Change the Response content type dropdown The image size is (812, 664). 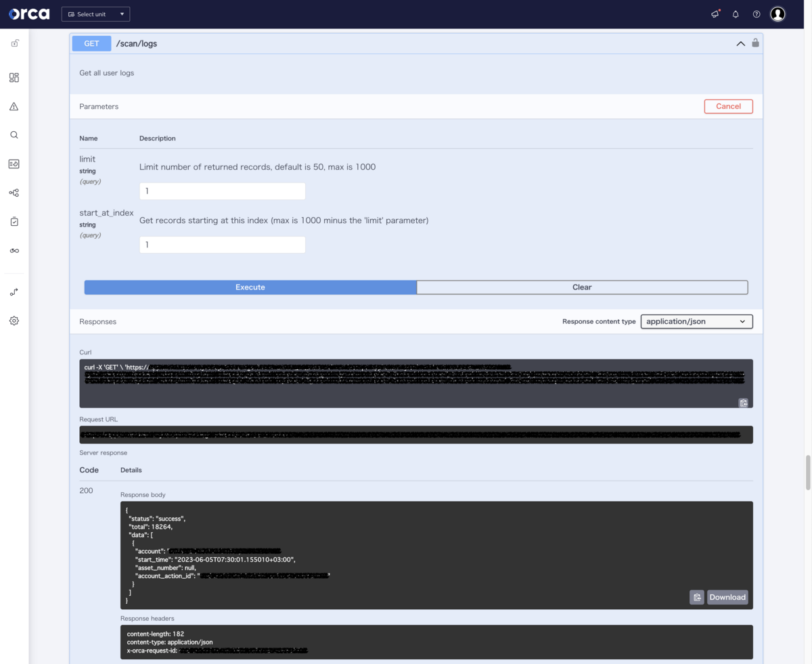tap(696, 321)
